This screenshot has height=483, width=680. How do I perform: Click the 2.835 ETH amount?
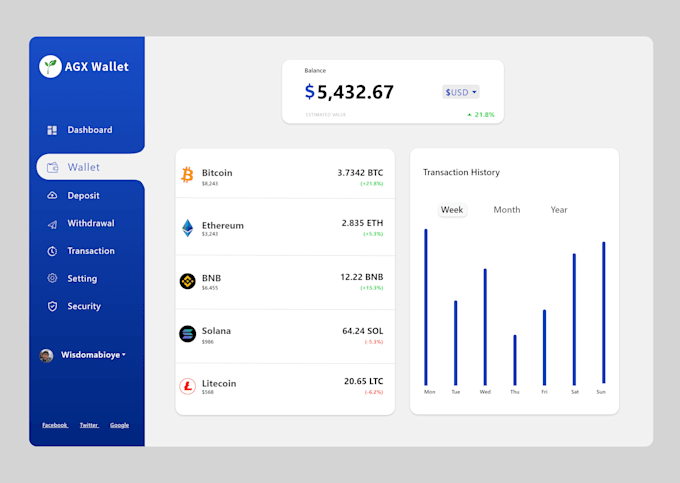click(362, 223)
